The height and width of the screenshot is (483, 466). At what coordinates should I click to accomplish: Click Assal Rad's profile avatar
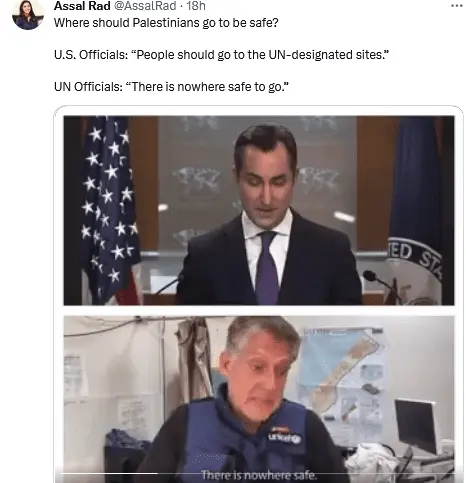coord(28,14)
